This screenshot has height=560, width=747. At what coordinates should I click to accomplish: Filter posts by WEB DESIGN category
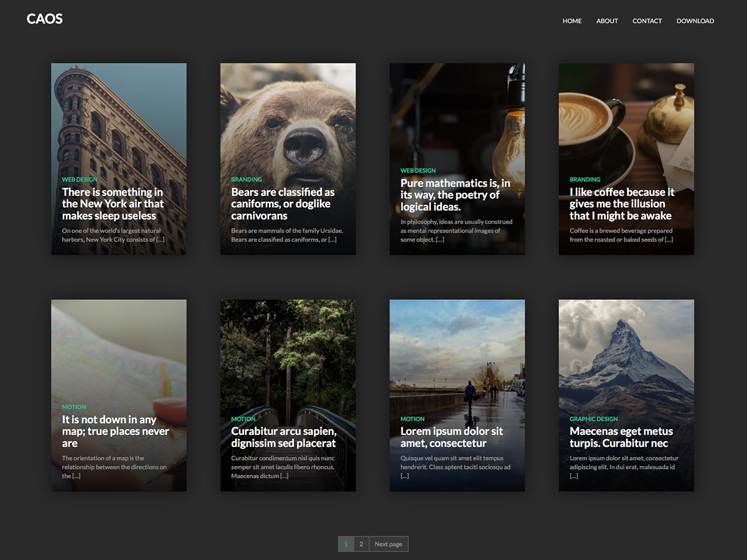(80, 179)
